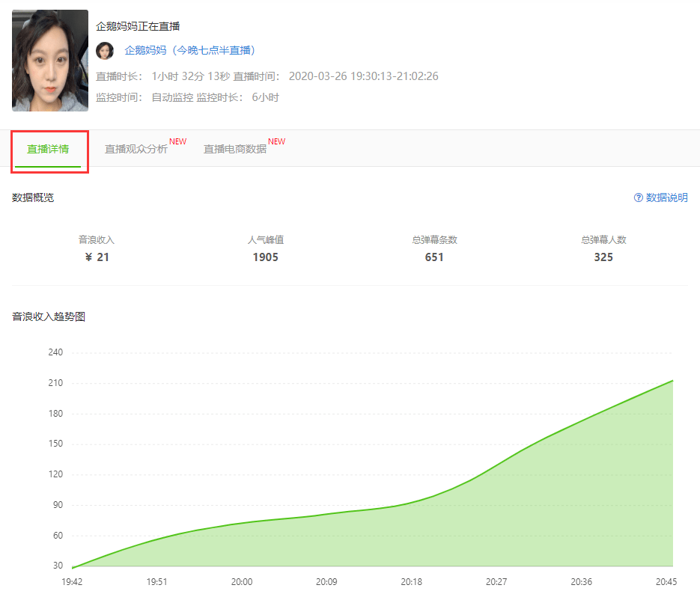700x597 pixels.
Task: Switch to the 直播详情 tab
Action: click(48, 149)
